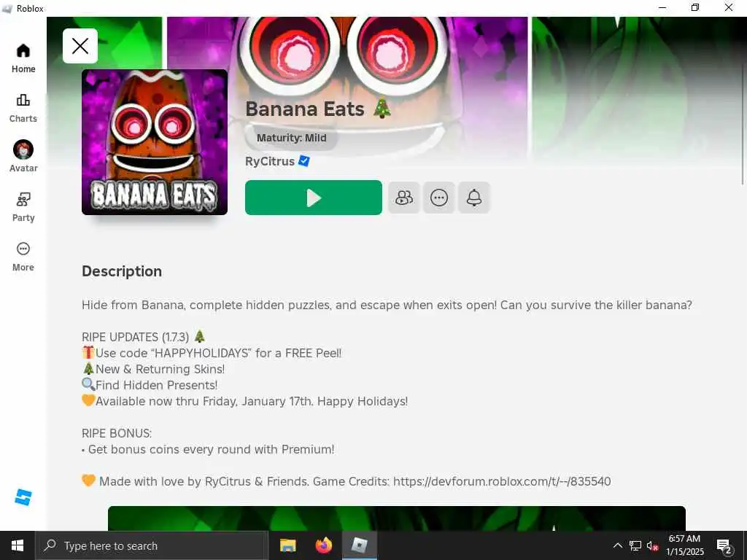Click the Banana Eats game thumbnail
This screenshot has height=560, width=747.
click(155, 142)
